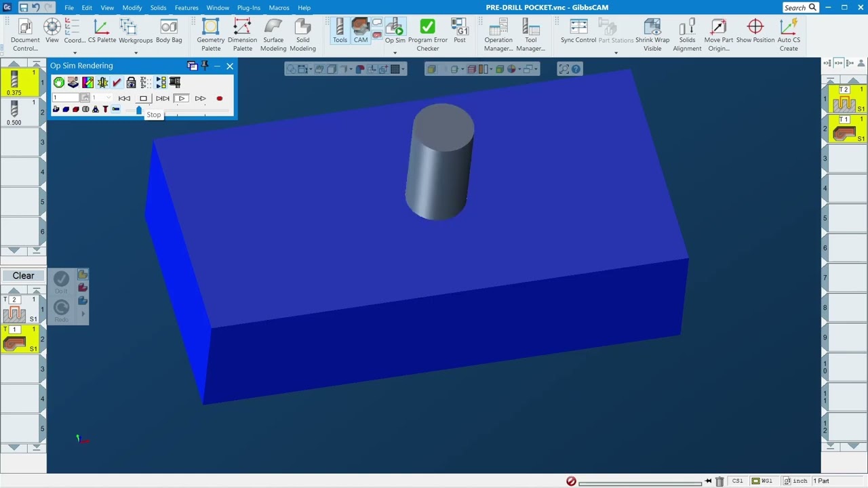Screen dimensions: 868x488
Task: Toggle the CAM palette
Action: 361,31
